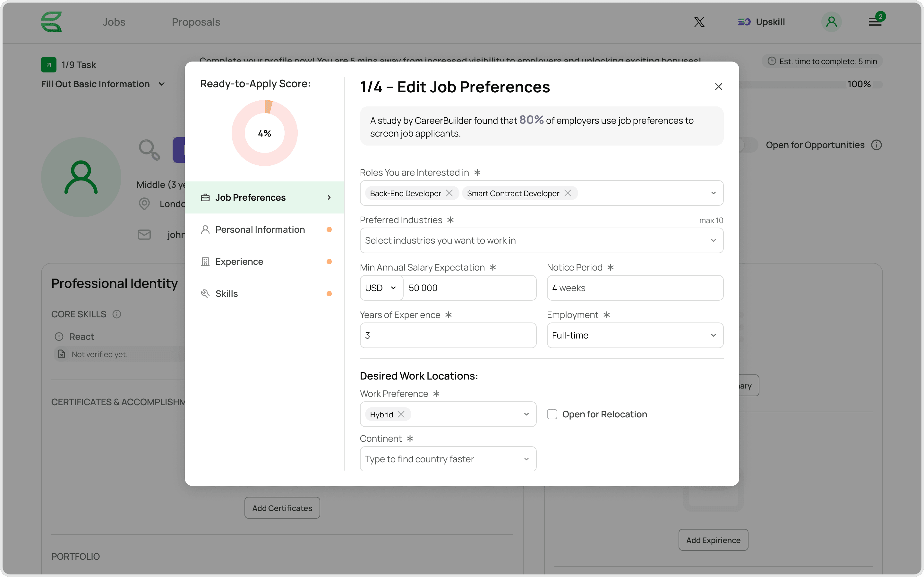Click the Open for Opportunities info icon
This screenshot has width=924, height=577.
point(876,145)
